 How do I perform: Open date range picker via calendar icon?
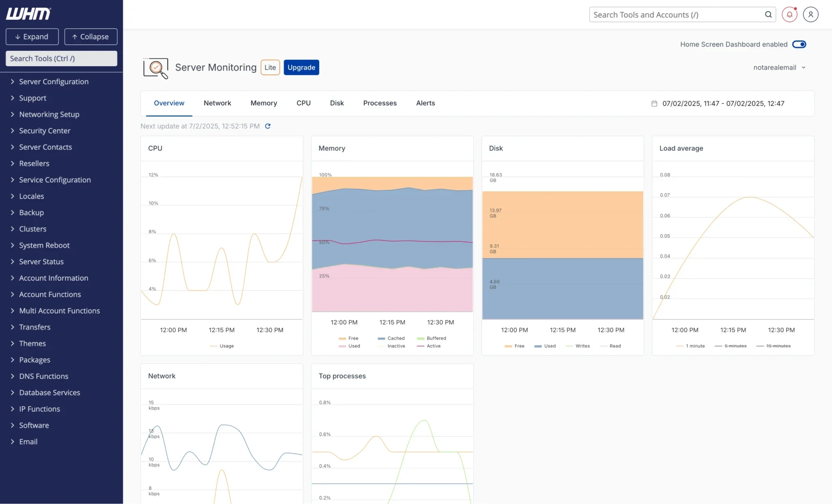pyautogui.click(x=654, y=103)
